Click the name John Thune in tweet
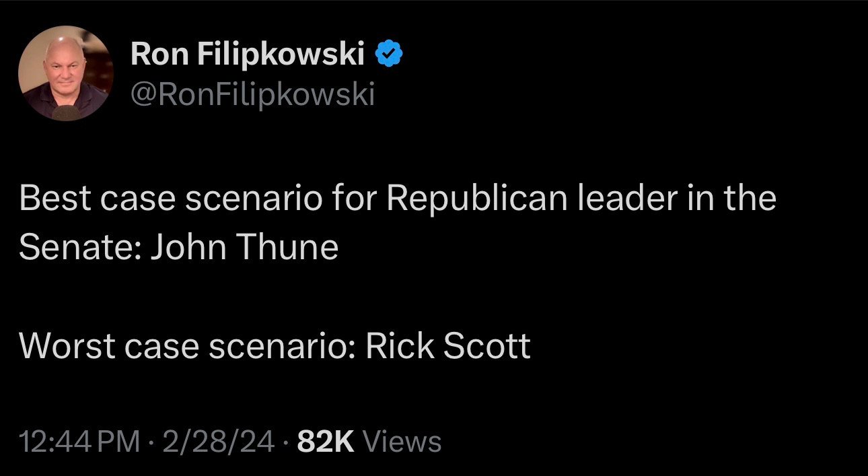 [244, 248]
